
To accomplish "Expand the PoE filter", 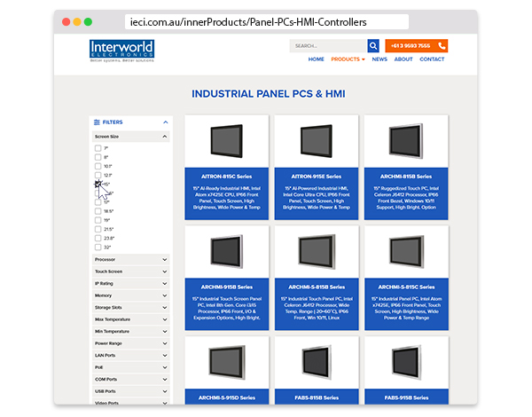I will [130, 367].
